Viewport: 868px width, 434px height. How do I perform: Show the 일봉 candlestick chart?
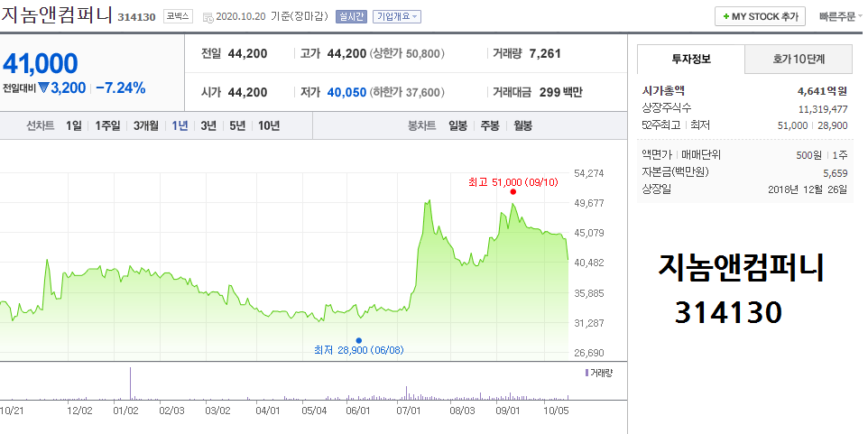click(x=457, y=125)
